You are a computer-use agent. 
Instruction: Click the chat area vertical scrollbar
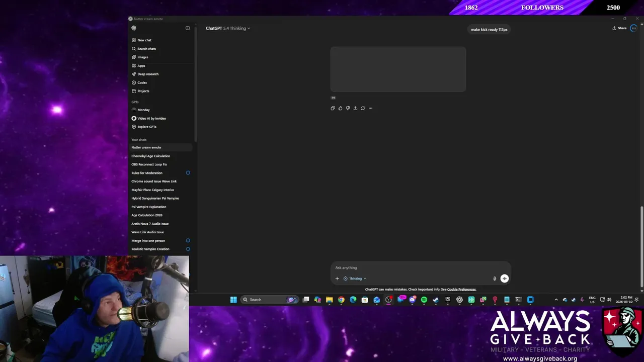[x=641, y=247]
